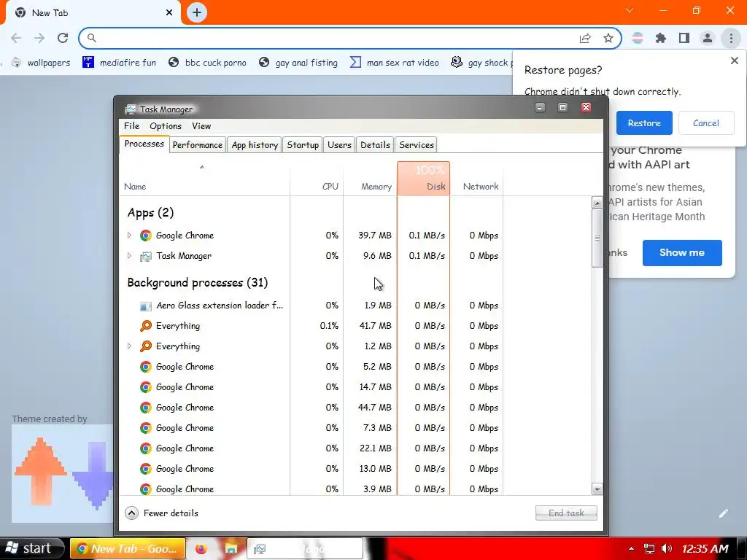Click the process list scrollbar up arrow
747x560 pixels.
(597, 203)
